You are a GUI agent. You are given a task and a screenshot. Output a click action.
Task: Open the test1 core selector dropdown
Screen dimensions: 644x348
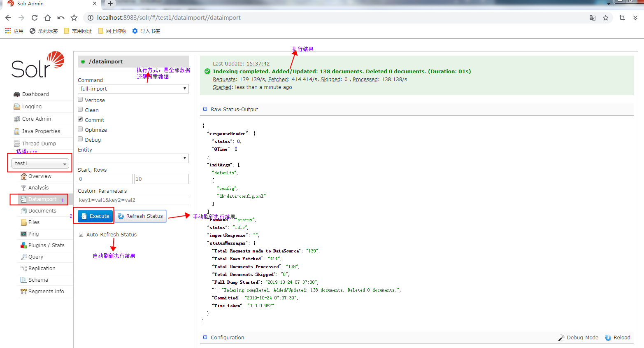pos(40,163)
